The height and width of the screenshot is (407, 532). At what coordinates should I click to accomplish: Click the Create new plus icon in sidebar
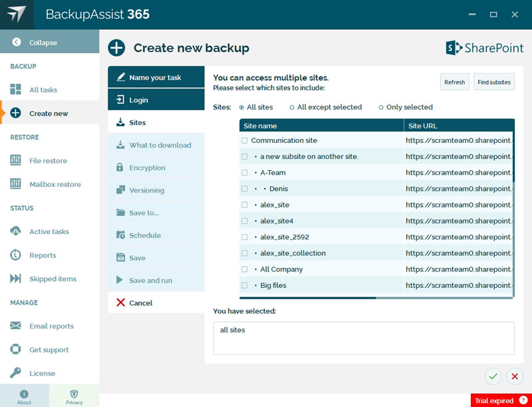pos(15,113)
